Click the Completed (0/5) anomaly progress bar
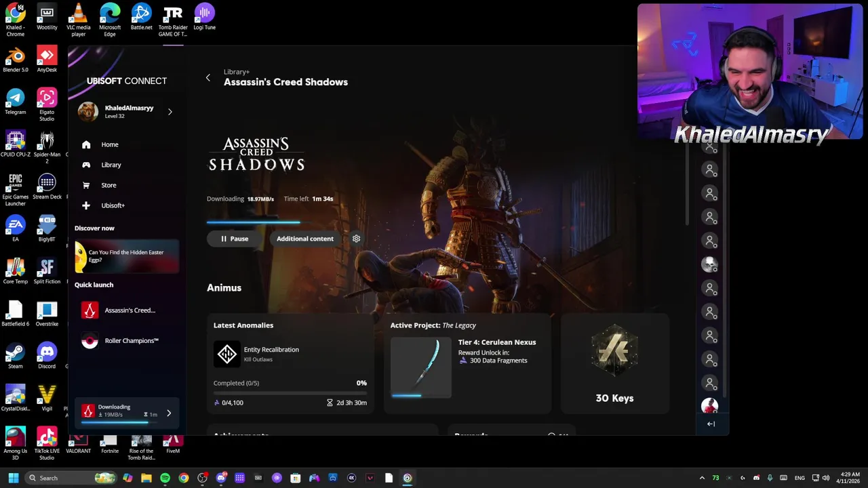The image size is (868, 488). 290,392
